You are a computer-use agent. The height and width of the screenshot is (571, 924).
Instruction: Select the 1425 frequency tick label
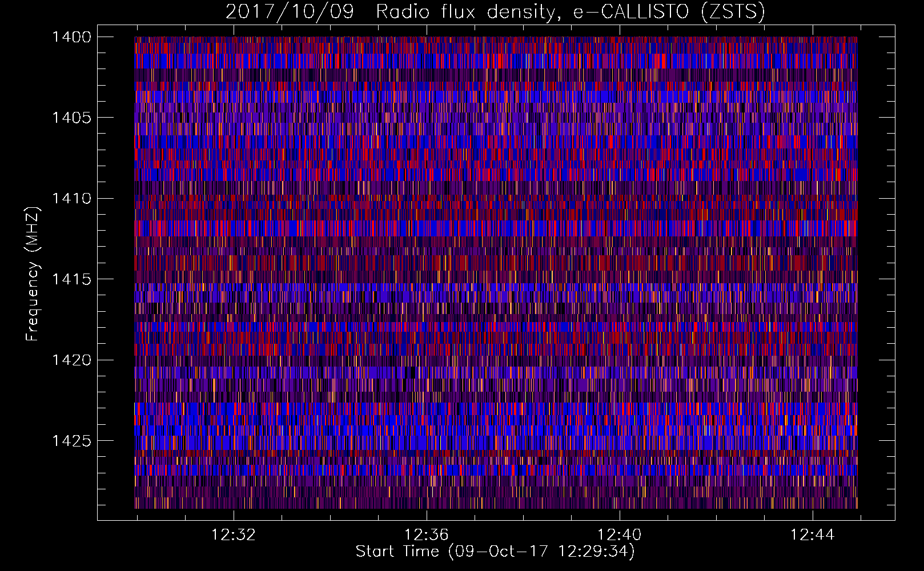pos(71,441)
